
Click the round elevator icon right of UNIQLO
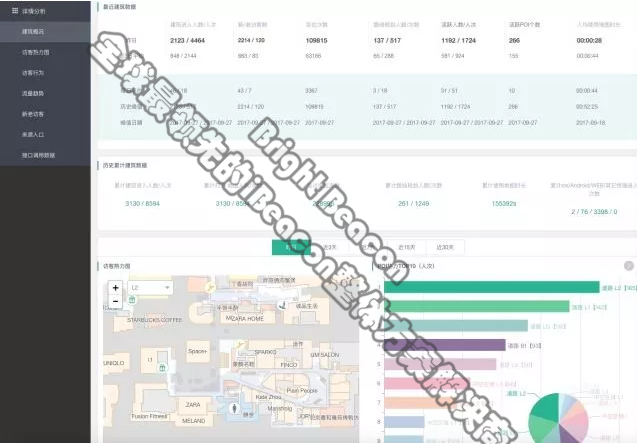[x=162, y=368]
